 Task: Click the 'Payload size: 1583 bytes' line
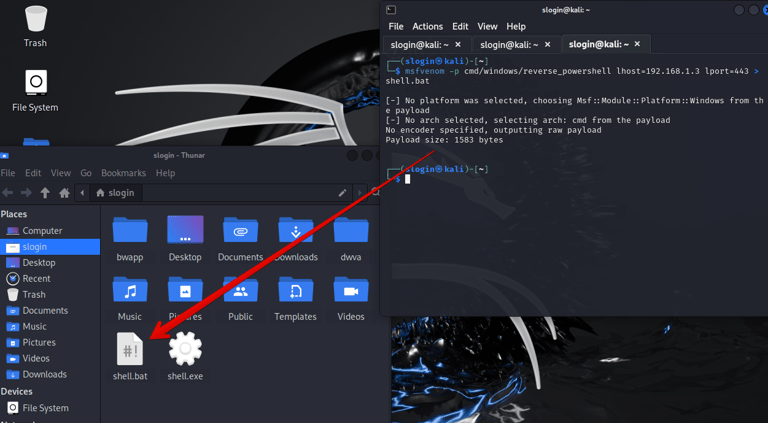click(x=444, y=140)
